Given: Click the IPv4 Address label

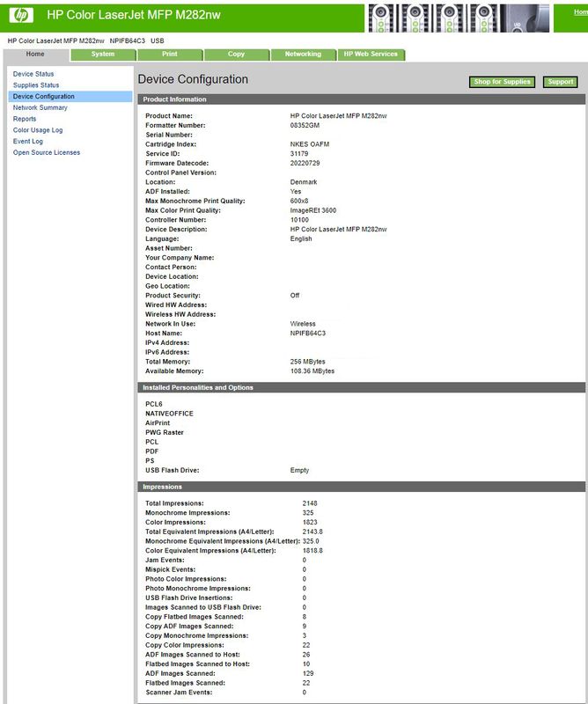Looking at the screenshot, I should (167, 342).
